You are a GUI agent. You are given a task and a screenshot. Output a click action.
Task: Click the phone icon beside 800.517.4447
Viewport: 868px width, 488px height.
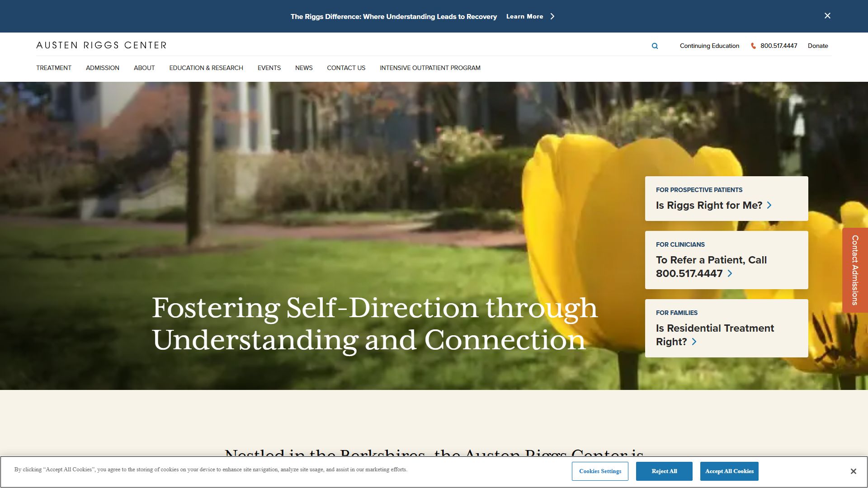point(753,46)
